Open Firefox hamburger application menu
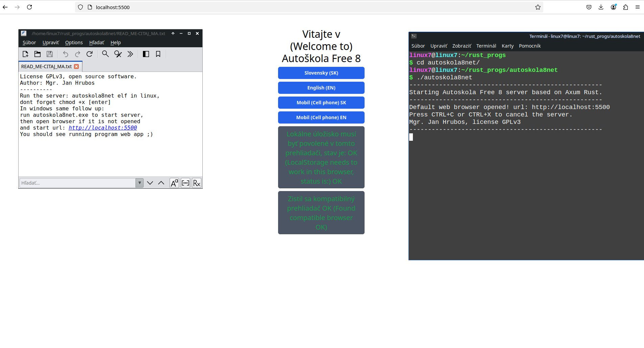Image resolution: width=644 pixels, height=348 pixels. [x=638, y=7]
